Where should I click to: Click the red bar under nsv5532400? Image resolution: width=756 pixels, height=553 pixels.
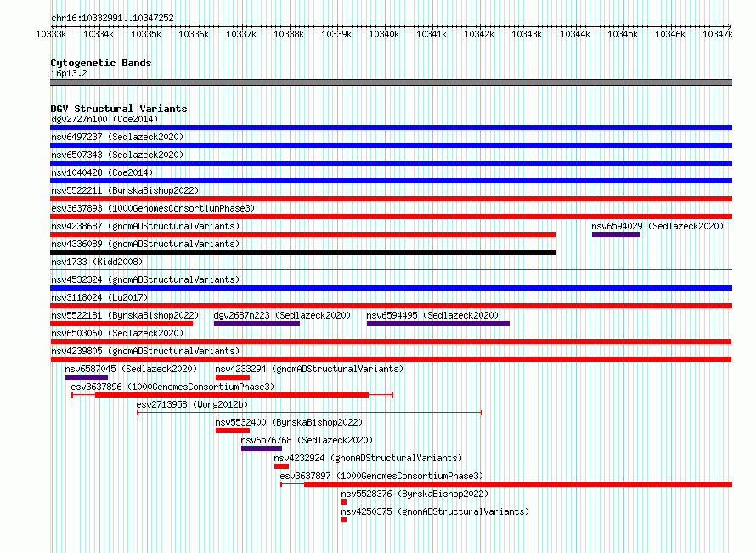point(233,431)
